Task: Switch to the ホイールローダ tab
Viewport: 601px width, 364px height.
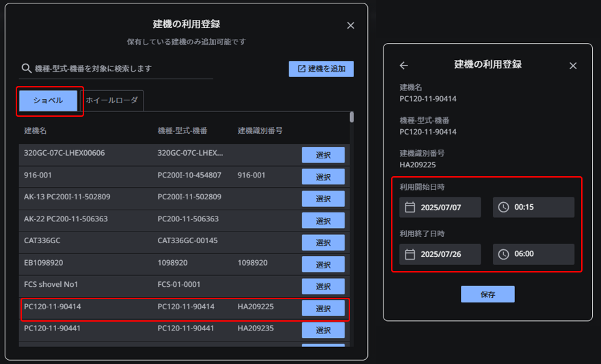Action: click(x=111, y=100)
